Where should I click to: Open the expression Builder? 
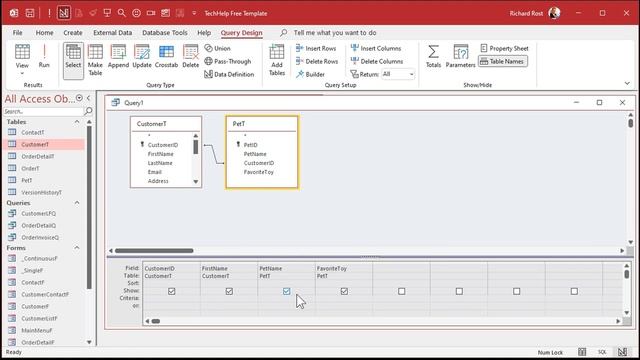click(x=310, y=74)
